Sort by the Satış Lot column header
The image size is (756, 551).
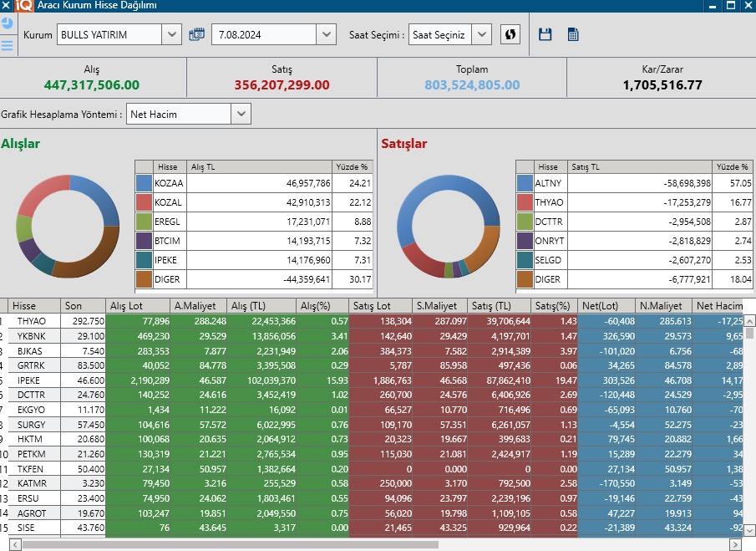pyautogui.click(x=380, y=306)
